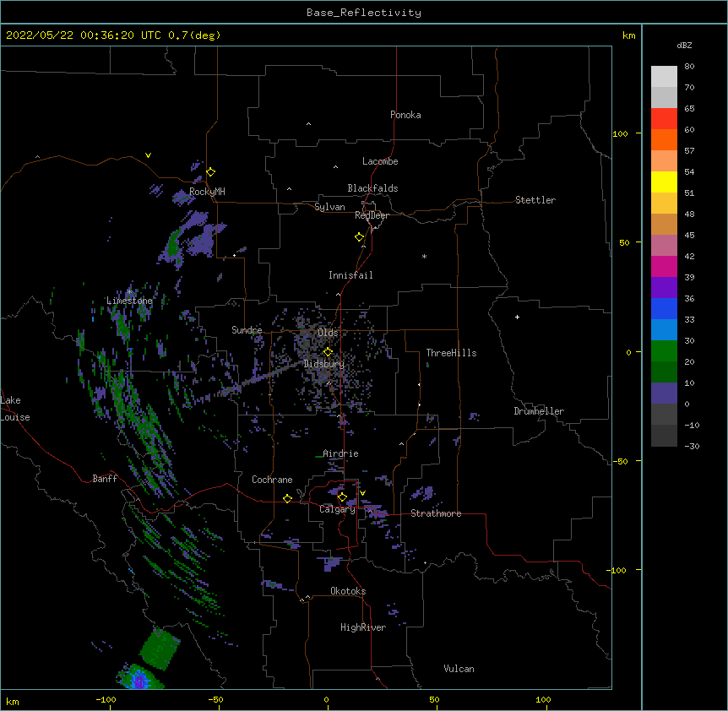The height and width of the screenshot is (711, 728).
Task: Click the Calgary city label
Action: [x=337, y=509]
